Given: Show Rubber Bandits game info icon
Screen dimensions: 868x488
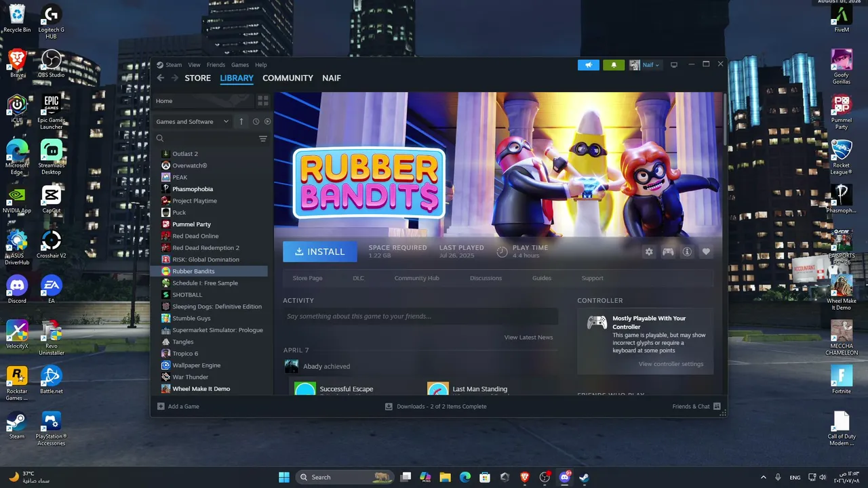Looking at the screenshot, I should pos(687,251).
